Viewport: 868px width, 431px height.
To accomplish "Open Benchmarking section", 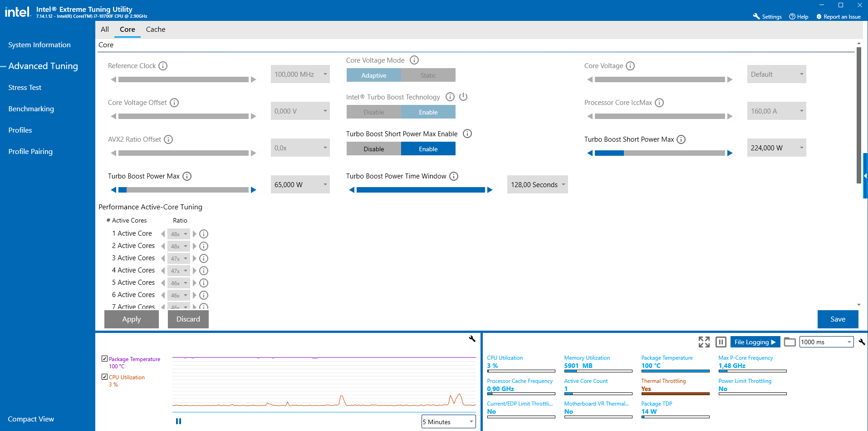I will [x=31, y=109].
